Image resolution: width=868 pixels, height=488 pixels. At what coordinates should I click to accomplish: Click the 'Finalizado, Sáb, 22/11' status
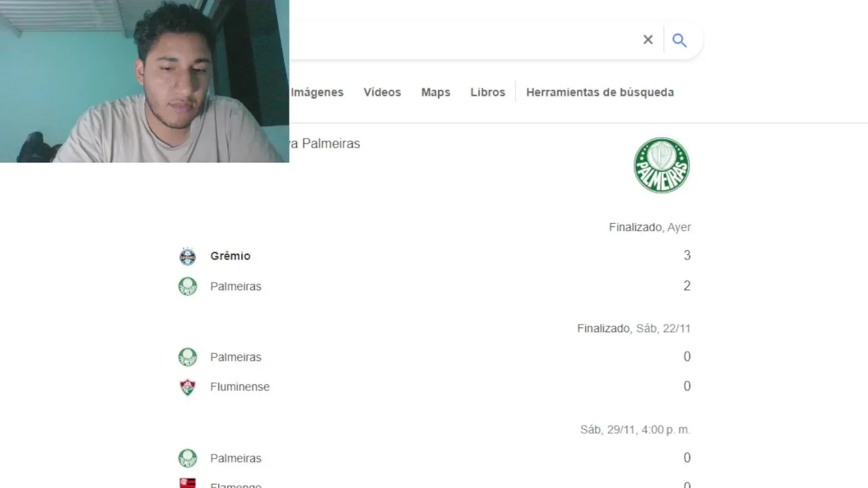(x=634, y=329)
